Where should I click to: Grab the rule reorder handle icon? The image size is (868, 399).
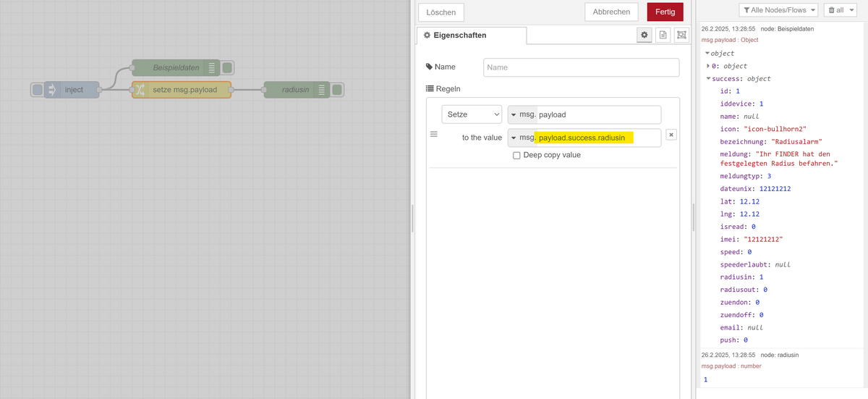tap(434, 134)
